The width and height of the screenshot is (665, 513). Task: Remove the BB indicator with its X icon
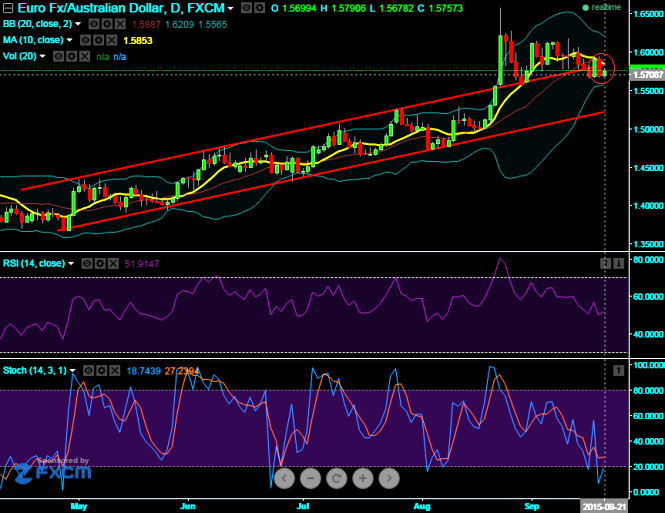[x=120, y=24]
